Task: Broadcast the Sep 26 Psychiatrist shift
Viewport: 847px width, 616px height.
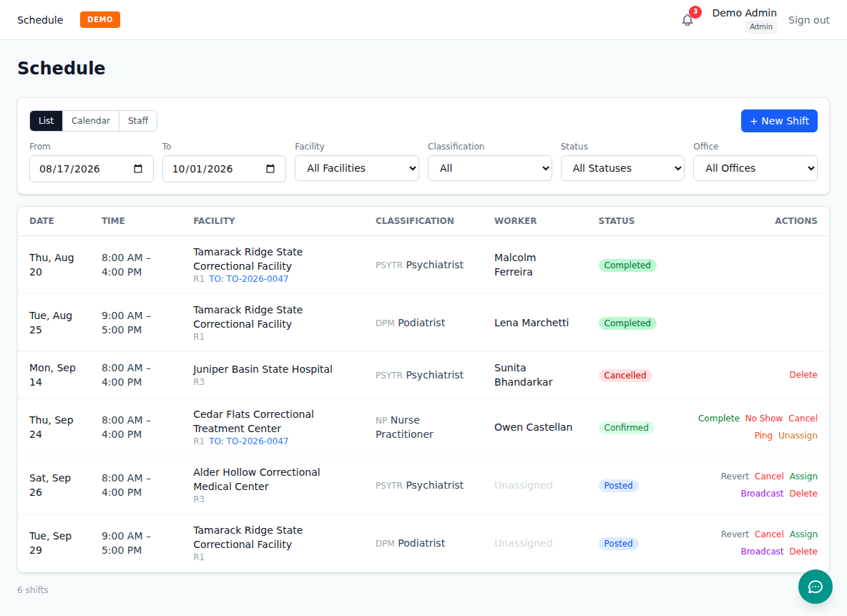Action: tap(762, 494)
